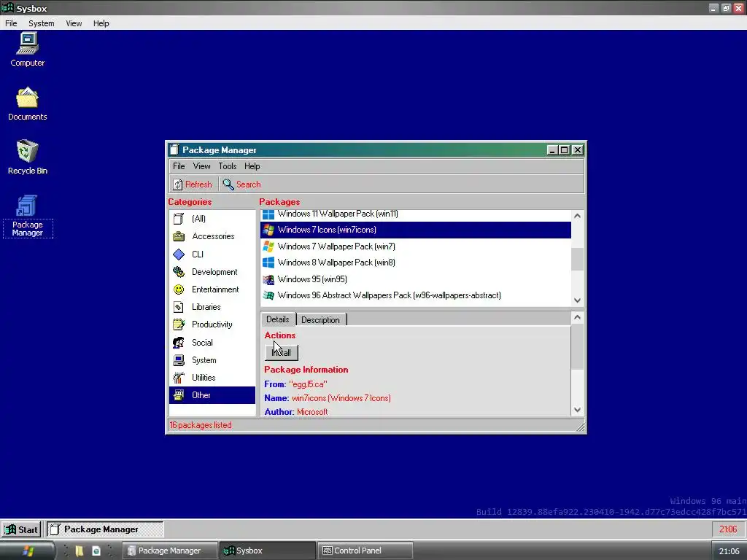Select the (All) category icon
Screen dimensions: 747x560
coord(179,219)
